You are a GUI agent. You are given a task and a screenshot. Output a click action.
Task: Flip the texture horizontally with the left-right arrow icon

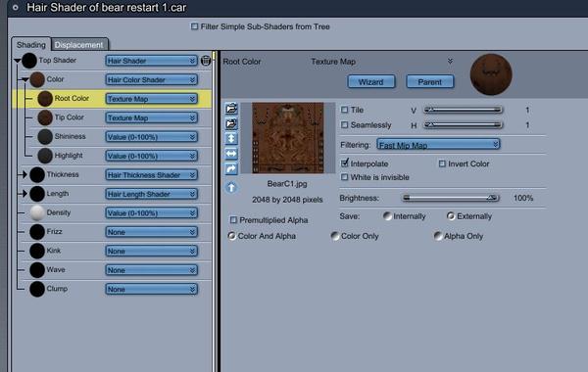coord(231,154)
